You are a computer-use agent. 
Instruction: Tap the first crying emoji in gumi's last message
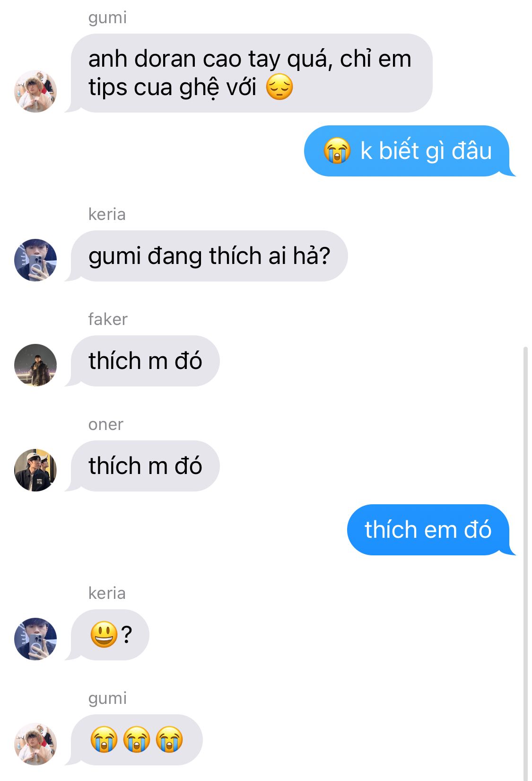tap(104, 739)
